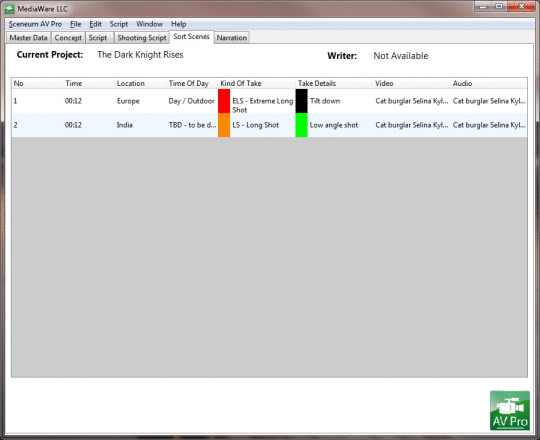Switch to the Concept tab

pyautogui.click(x=68, y=38)
